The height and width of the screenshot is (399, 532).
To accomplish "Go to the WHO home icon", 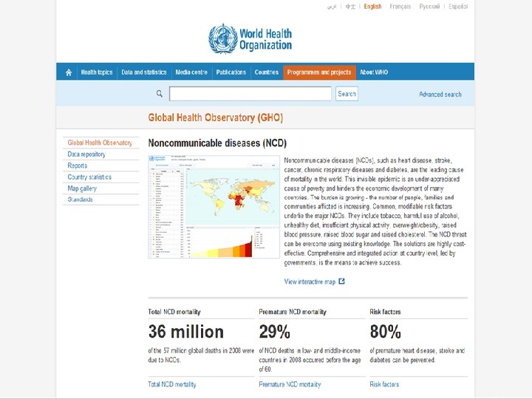I will (x=69, y=72).
